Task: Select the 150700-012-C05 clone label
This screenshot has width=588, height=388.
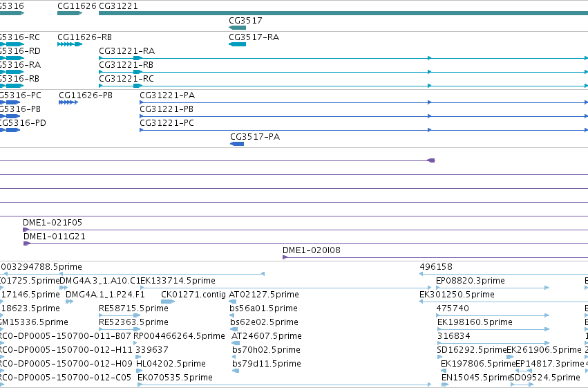Action: 66,378
